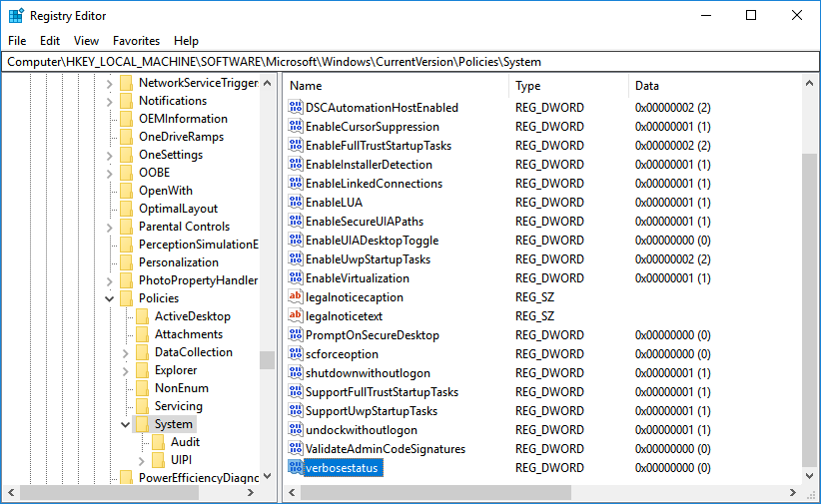Click the Type column header

567,86
